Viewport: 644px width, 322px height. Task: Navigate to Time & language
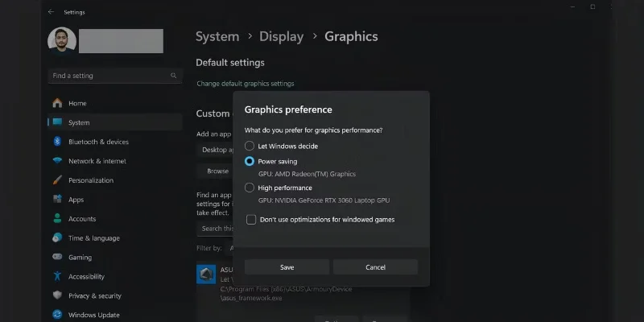coord(94,238)
